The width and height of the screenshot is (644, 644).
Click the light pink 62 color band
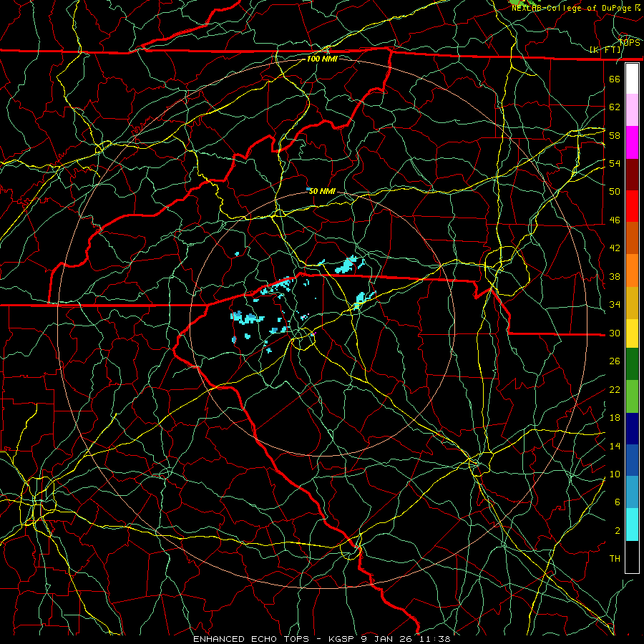633,109
